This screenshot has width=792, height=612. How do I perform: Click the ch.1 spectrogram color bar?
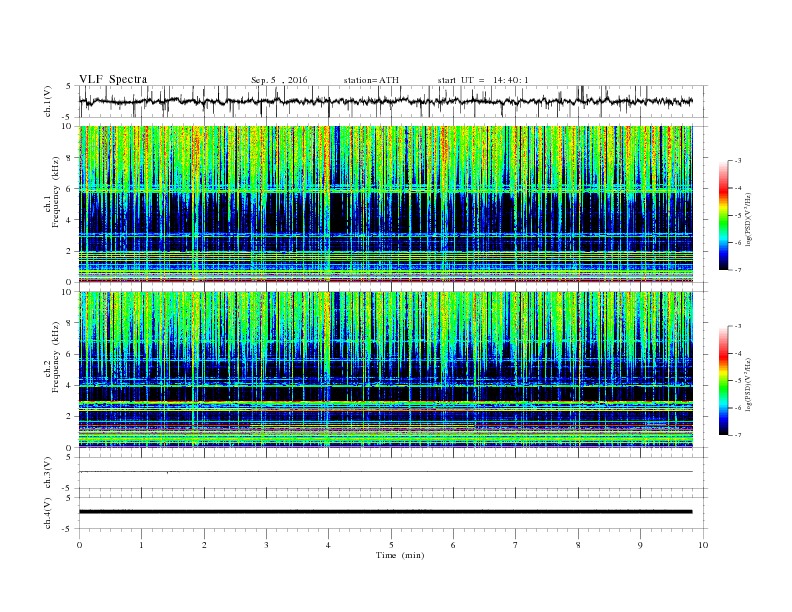(724, 215)
